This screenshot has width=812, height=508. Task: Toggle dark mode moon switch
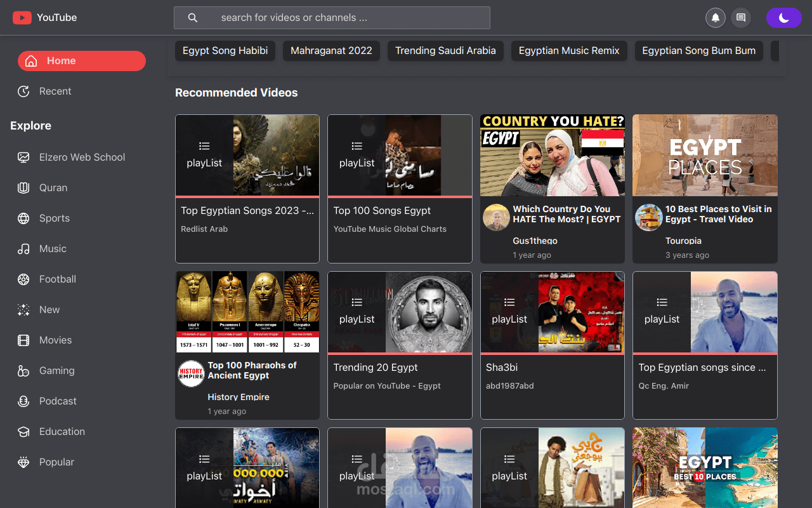[x=784, y=18]
